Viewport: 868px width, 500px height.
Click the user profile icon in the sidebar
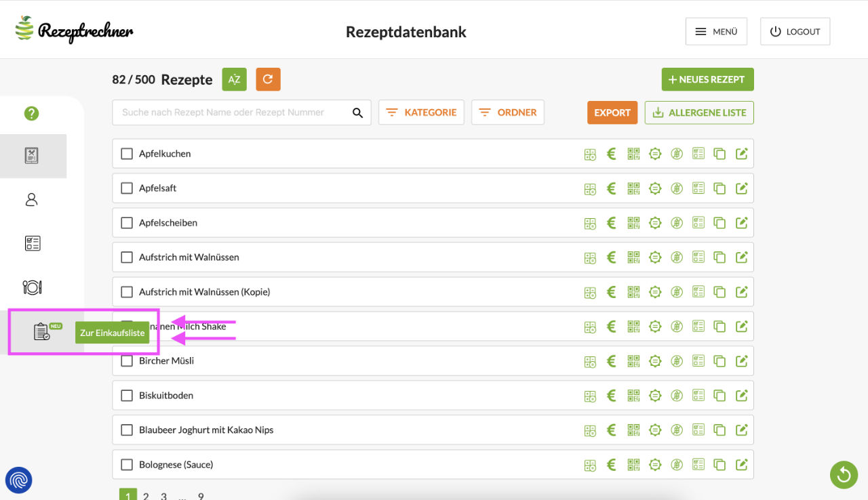(x=31, y=199)
